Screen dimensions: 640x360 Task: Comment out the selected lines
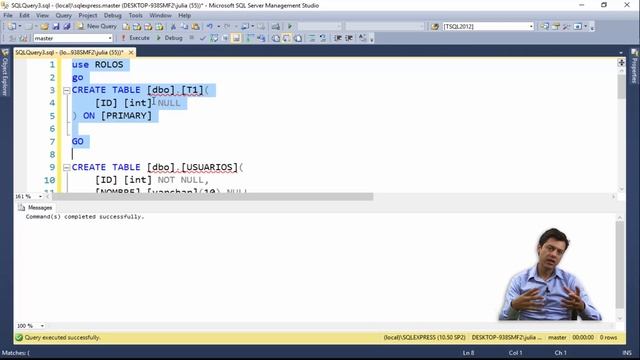(x=311, y=38)
